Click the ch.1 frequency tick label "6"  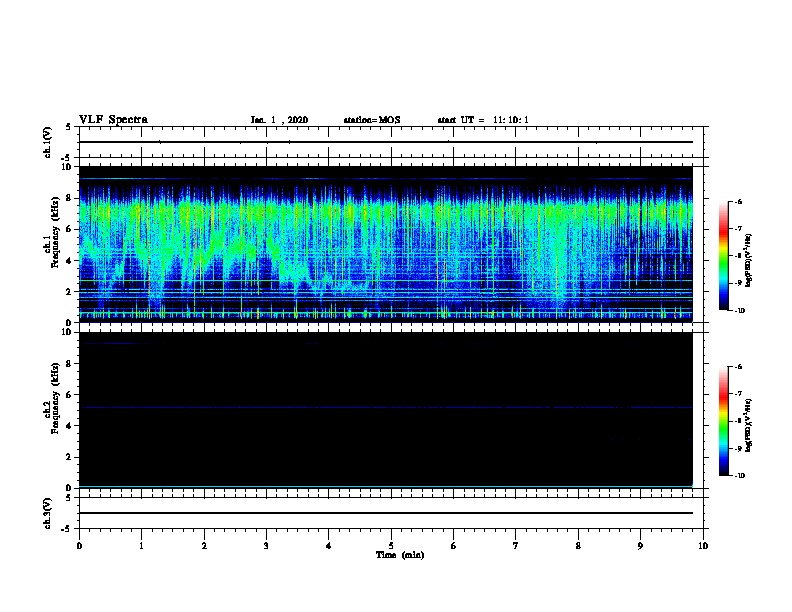(x=70, y=230)
